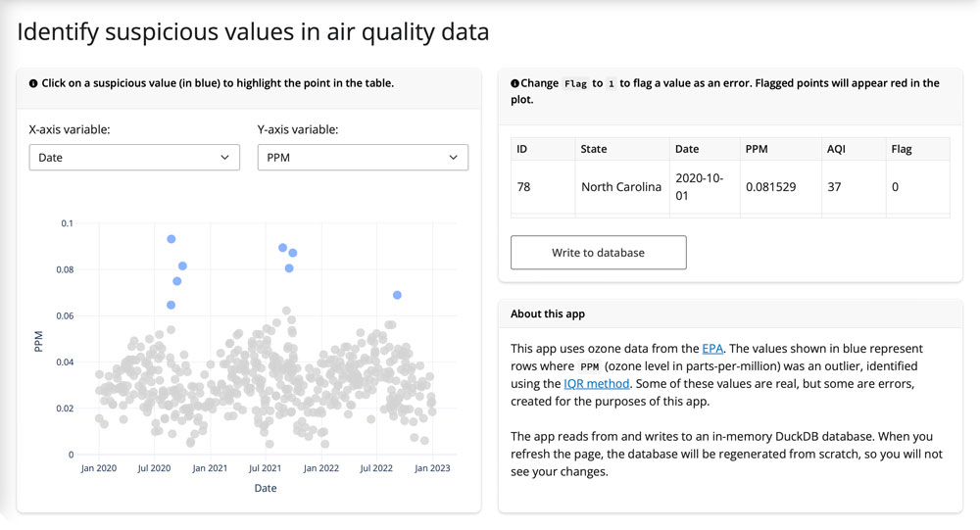Open the EPA link
The height and width of the screenshot is (530, 980).
[x=711, y=349]
